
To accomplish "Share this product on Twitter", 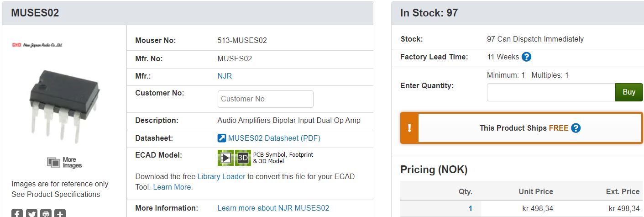I will (x=31, y=213).
